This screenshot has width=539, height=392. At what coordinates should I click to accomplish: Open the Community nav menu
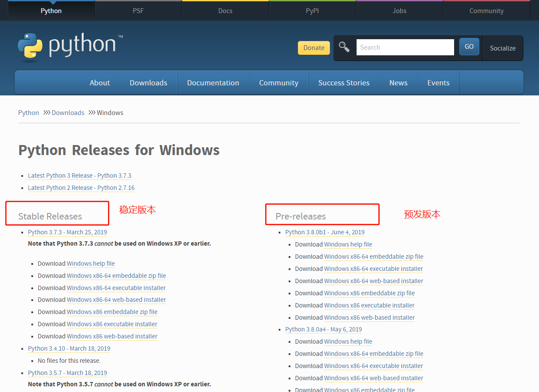tap(279, 83)
